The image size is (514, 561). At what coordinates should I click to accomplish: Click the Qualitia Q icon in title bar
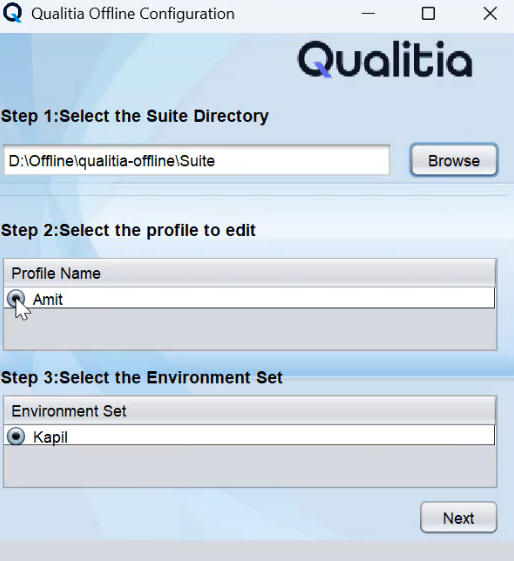point(13,13)
